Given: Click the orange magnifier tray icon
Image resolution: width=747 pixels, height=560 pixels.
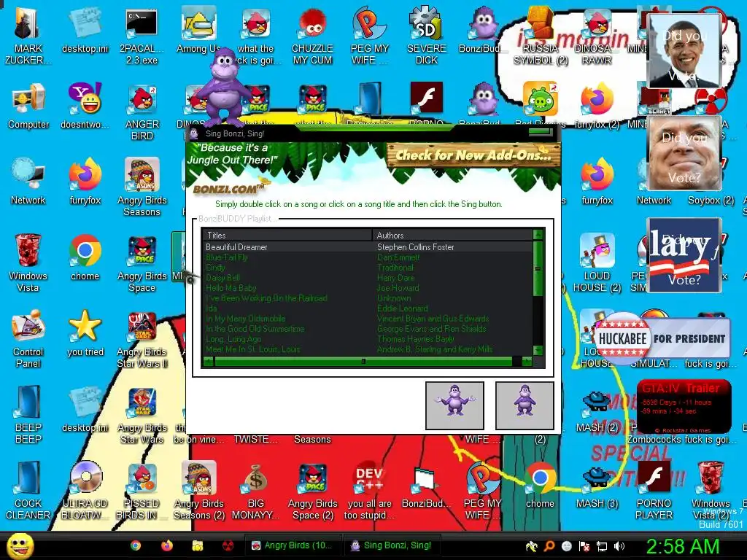Looking at the screenshot, I should (549, 546).
